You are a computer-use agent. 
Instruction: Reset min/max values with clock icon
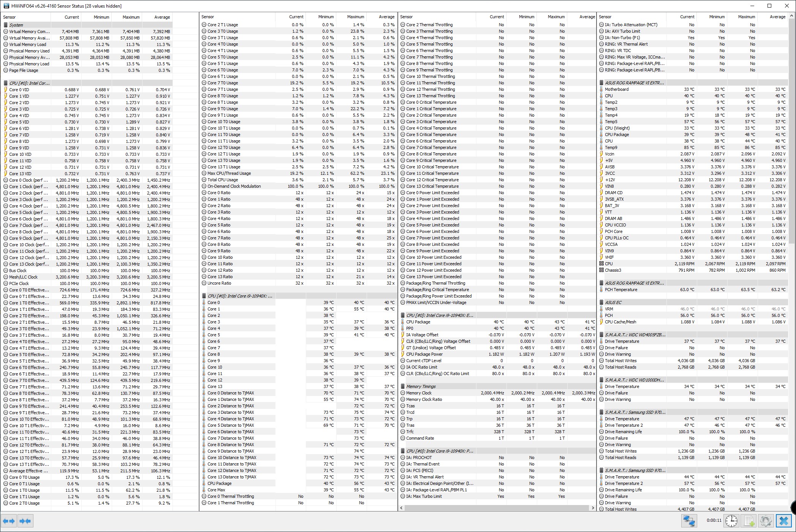[x=731, y=521]
